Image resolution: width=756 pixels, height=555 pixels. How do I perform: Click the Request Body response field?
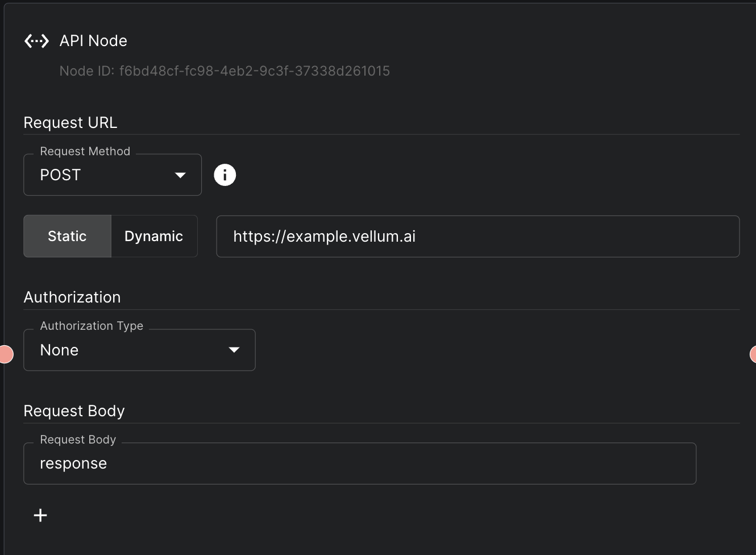[x=360, y=463]
